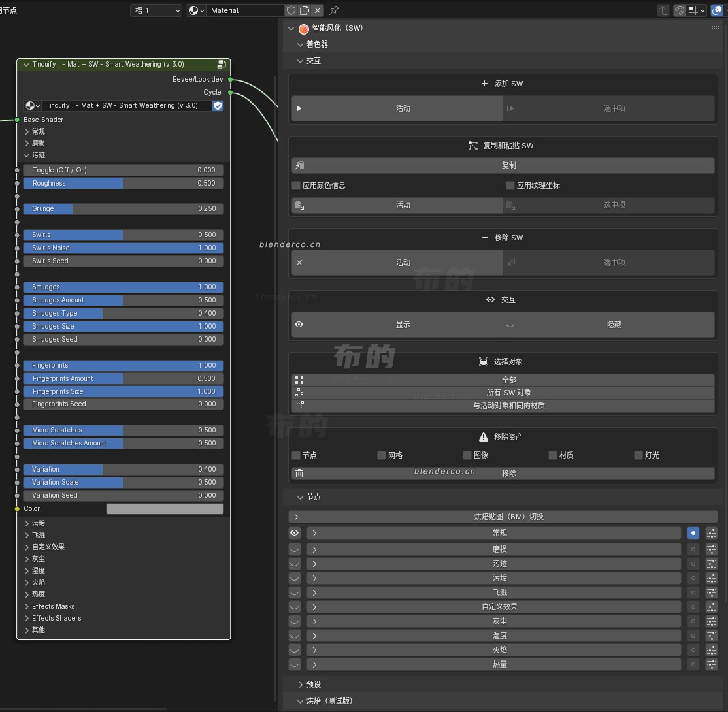728x712 pixels.
Task: Click the node group icon in node title bar
Action: click(x=222, y=64)
